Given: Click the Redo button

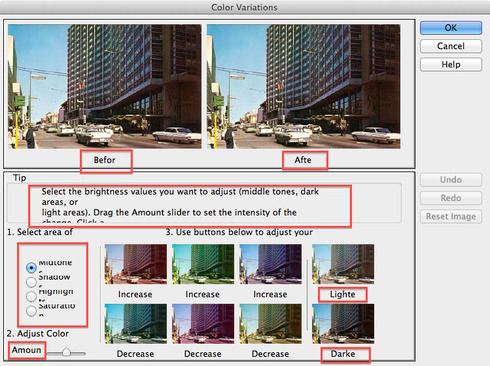Looking at the screenshot, I should point(451,198).
